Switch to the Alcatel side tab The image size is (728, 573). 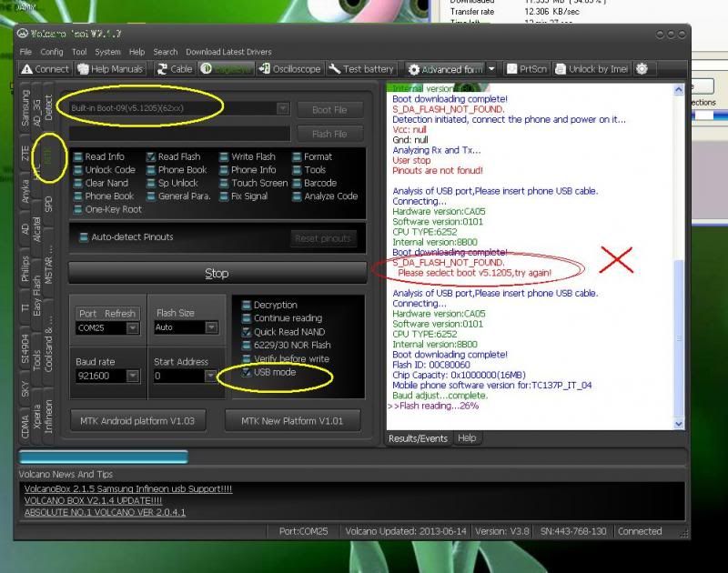(x=36, y=229)
